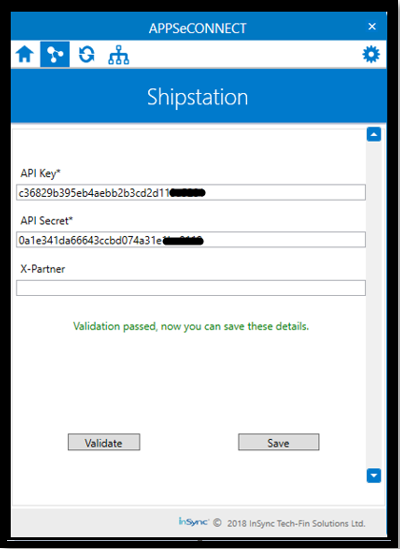The height and width of the screenshot is (549, 400).
Task: Click the scroll down arrow button
Action: pyautogui.click(x=374, y=476)
